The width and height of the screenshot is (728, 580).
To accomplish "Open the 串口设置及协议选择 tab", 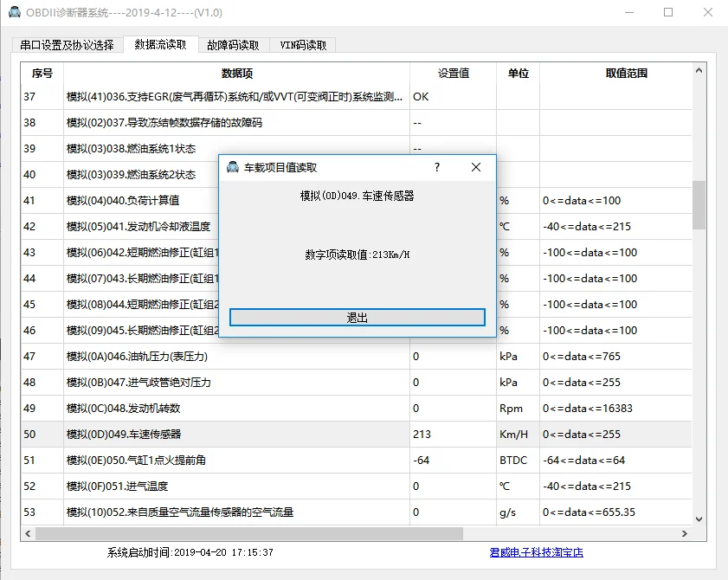I will pyautogui.click(x=68, y=45).
